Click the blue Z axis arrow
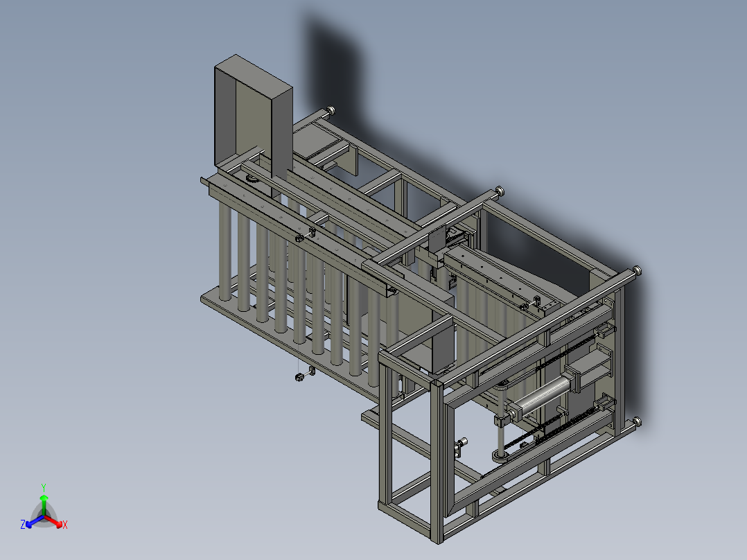 pyautogui.click(x=29, y=525)
